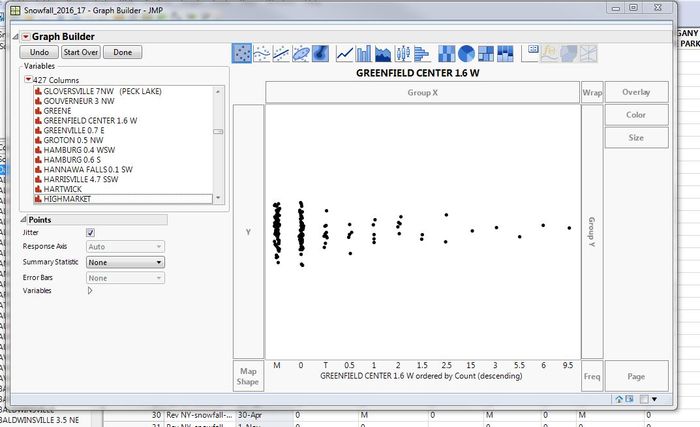Viewport: 700px width, 427px height.
Task: Toggle the status bar checkbox
Action: (644, 399)
